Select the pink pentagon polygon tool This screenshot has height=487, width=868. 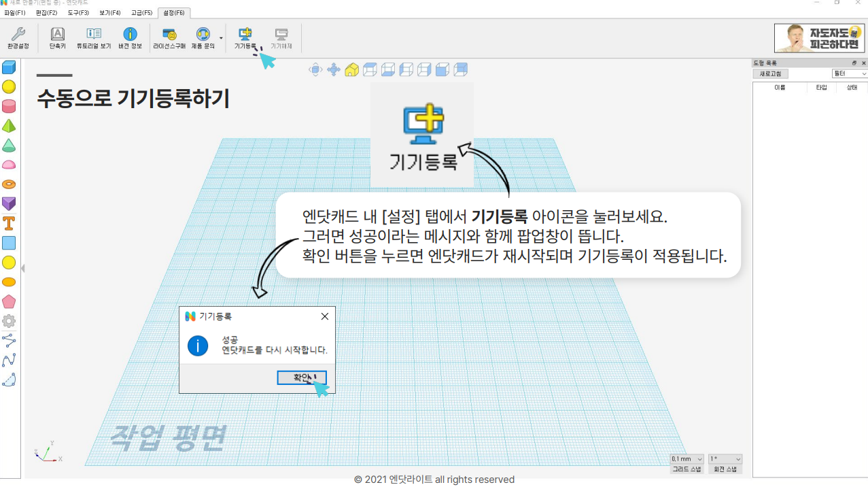(9, 301)
